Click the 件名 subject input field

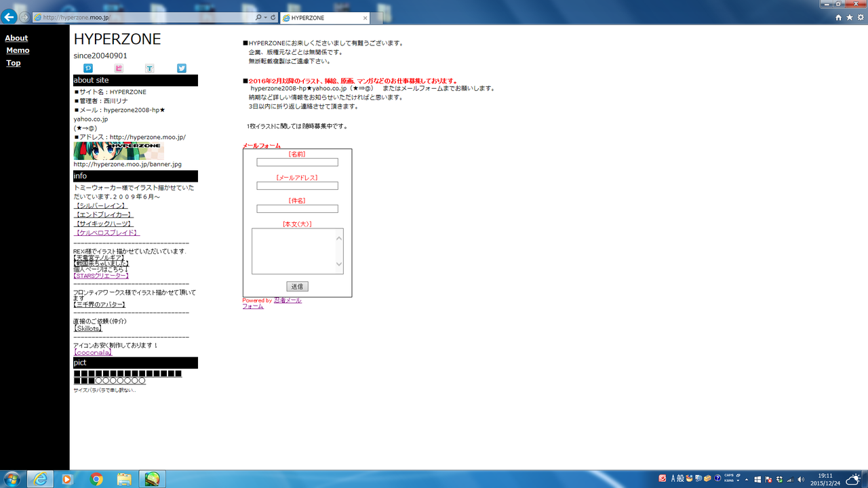click(297, 209)
